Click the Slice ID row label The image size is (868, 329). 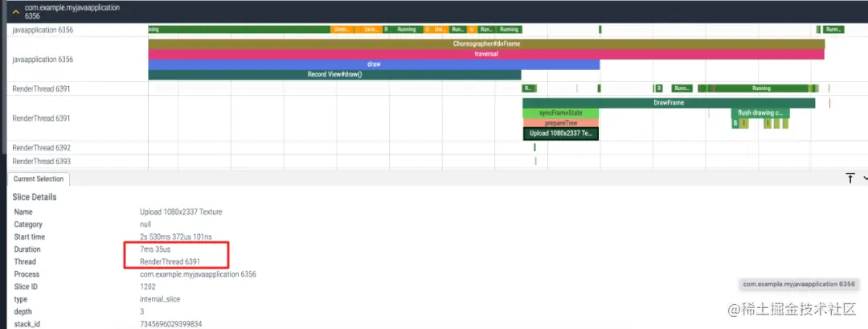coord(26,287)
